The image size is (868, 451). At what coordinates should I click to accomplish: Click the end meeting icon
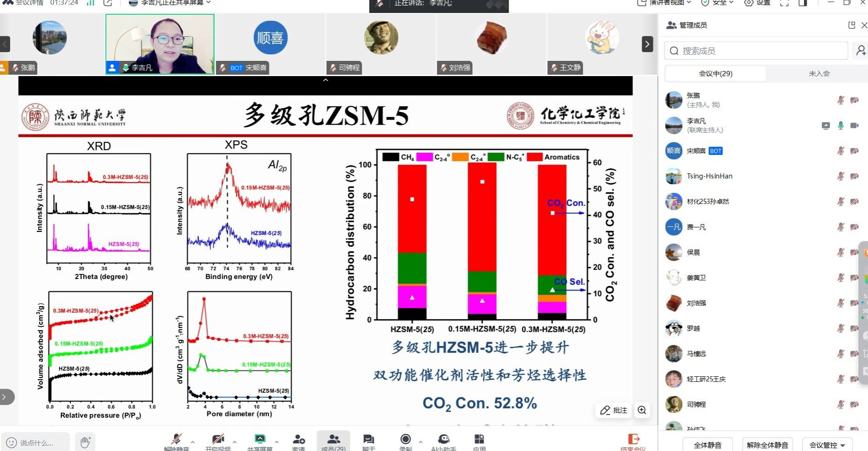[633, 439]
